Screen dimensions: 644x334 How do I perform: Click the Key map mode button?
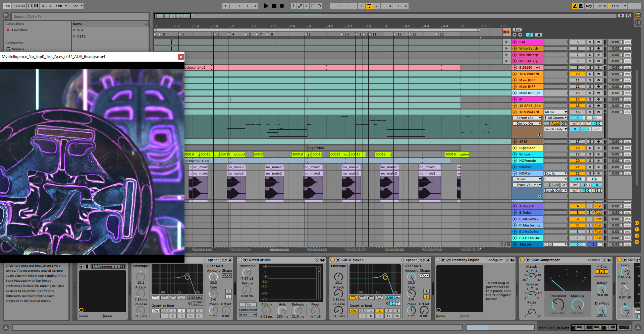[x=589, y=6]
